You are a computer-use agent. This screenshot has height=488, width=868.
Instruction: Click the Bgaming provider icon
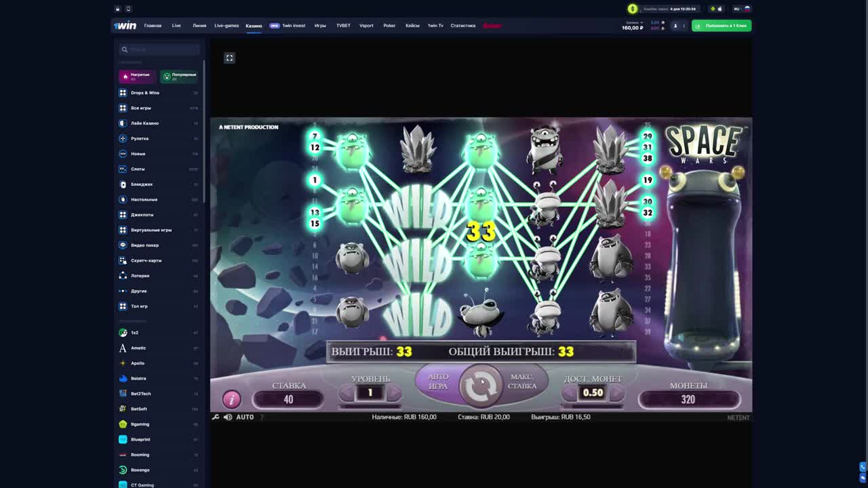tap(123, 424)
